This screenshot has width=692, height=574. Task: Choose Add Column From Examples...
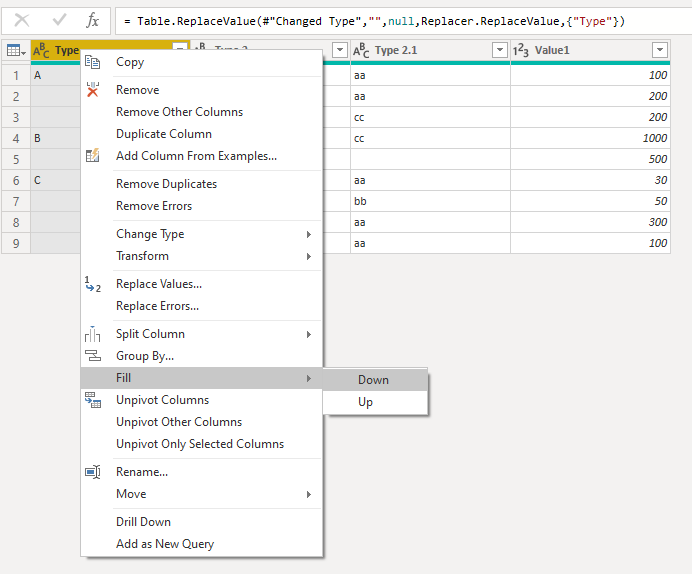[202, 156]
